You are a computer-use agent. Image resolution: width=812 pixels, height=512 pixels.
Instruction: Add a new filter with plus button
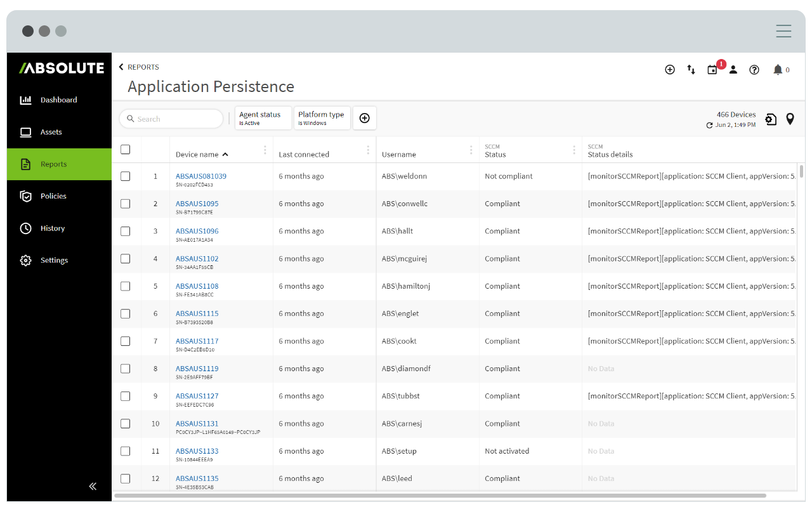pyautogui.click(x=365, y=118)
